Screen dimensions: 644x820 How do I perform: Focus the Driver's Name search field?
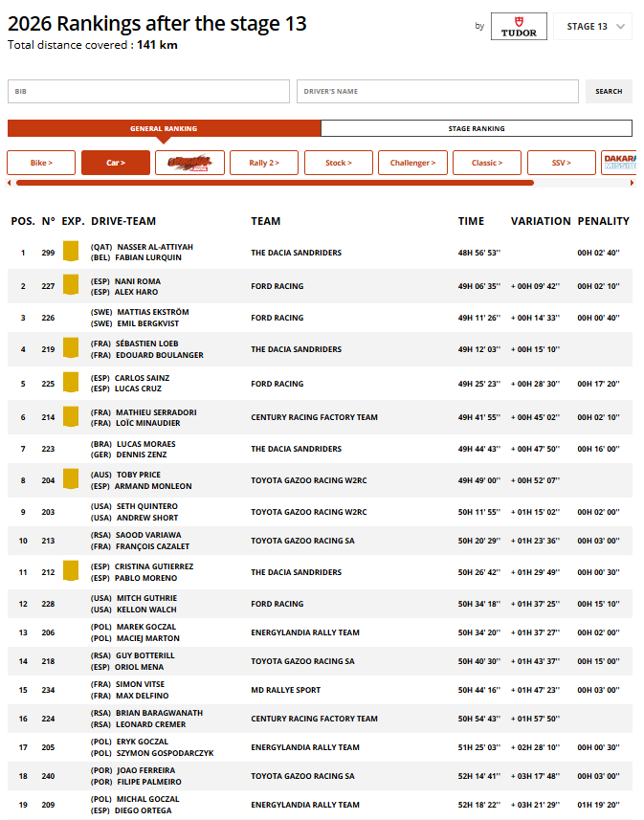coord(437,92)
